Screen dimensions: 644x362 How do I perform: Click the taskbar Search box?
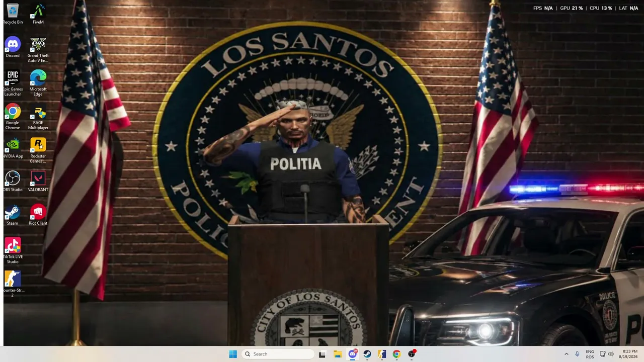coord(278,354)
